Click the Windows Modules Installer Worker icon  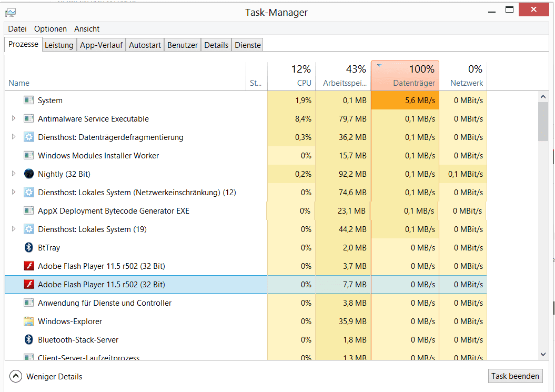28,155
